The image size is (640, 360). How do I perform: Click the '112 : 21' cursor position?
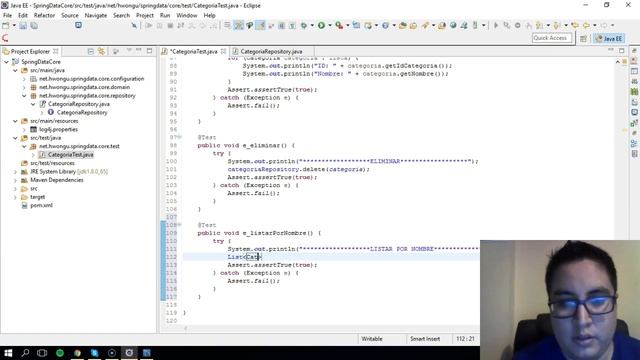[x=465, y=339]
